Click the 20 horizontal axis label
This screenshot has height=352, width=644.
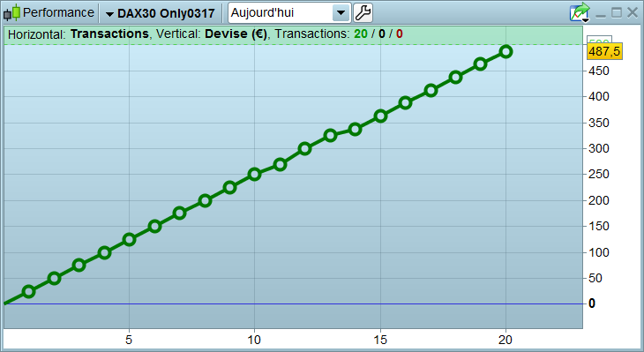[505, 340]
